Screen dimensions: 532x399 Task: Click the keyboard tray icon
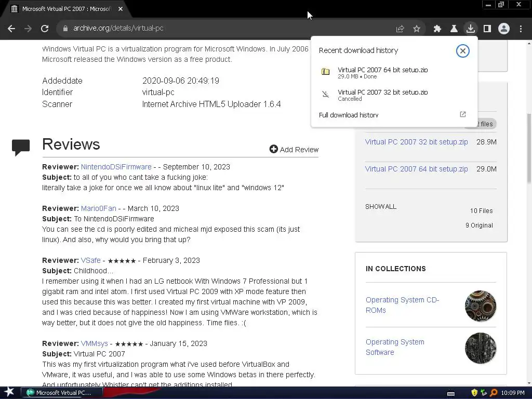tap(451, 394)
